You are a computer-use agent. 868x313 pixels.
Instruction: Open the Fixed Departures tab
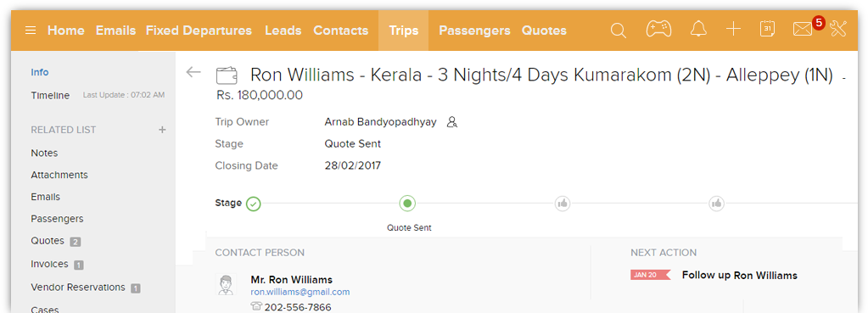pyautogui.click(x=199, y=31)
